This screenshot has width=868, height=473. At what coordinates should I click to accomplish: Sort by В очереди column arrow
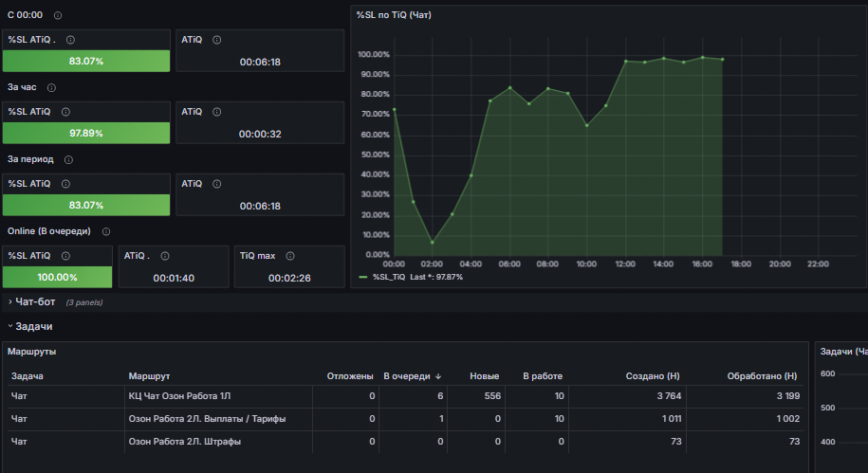coord(438,376)
